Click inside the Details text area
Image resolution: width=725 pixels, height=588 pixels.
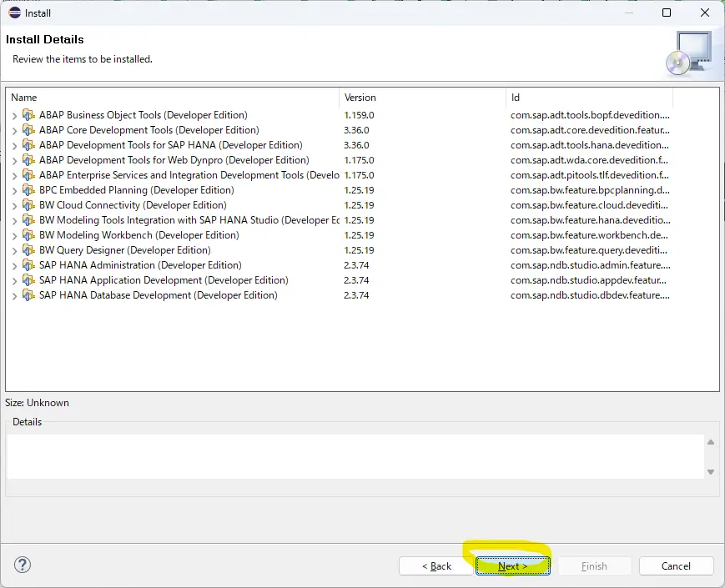pos(355,457)
